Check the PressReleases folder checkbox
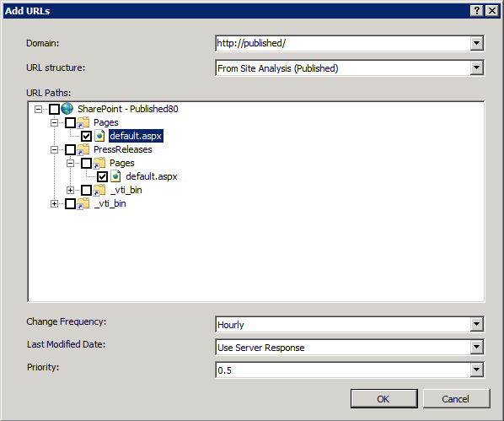Viewport: 504px width, 421px height. coord(71,149)
